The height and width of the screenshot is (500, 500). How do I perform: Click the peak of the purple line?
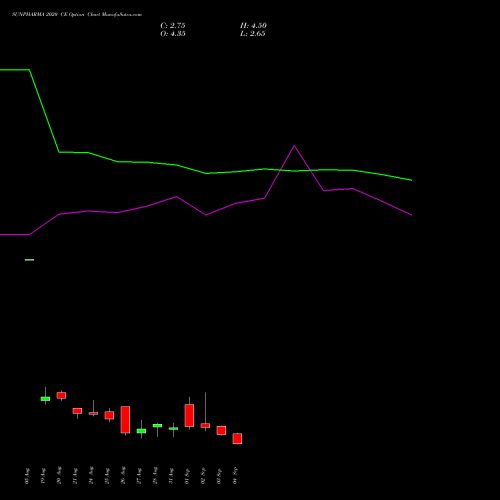click(x=294, y=146)
